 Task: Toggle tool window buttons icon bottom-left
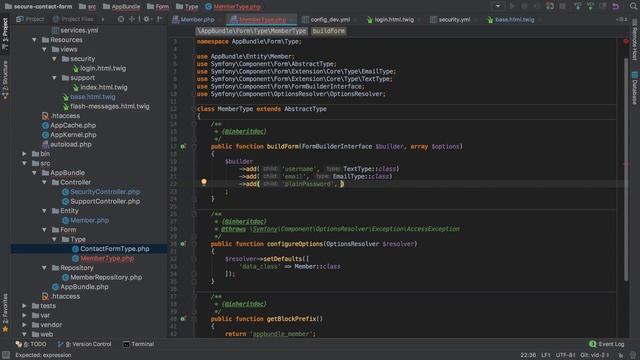coord(6,355)
